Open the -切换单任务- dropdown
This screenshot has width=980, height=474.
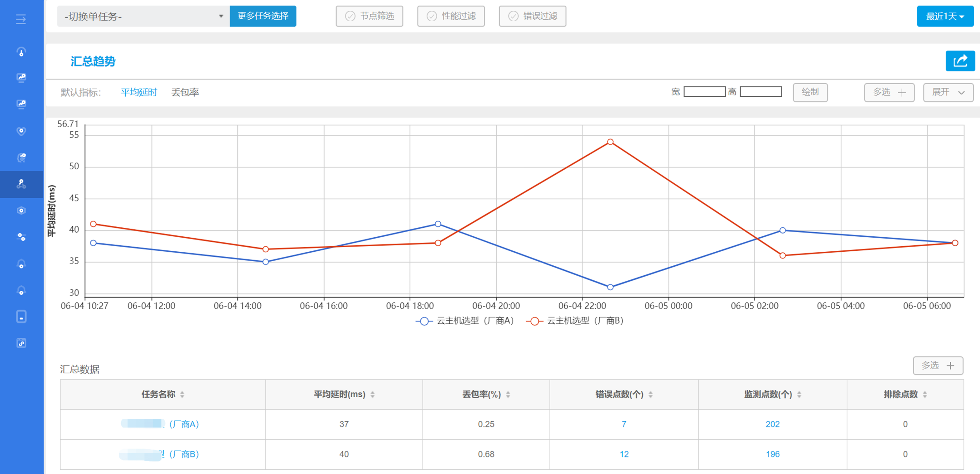[143, 16]
